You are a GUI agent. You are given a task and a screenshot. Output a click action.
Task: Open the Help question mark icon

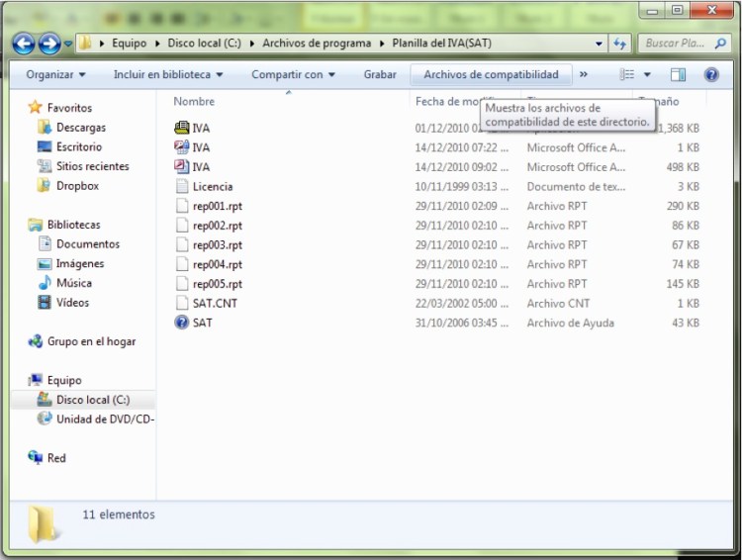(710, 74)
